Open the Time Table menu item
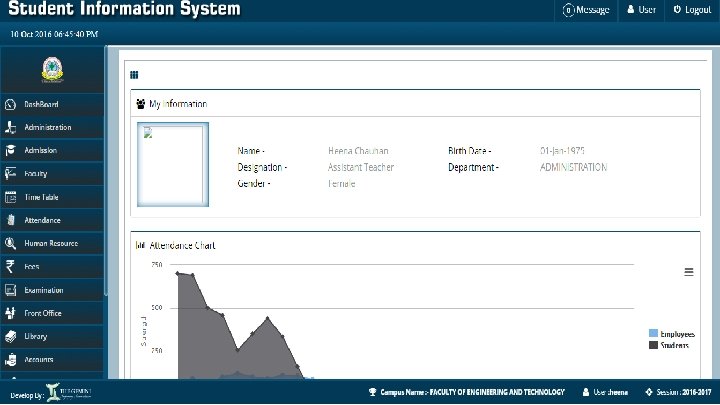The height and width of the screenshot is (405, 720). pos(52,197)
